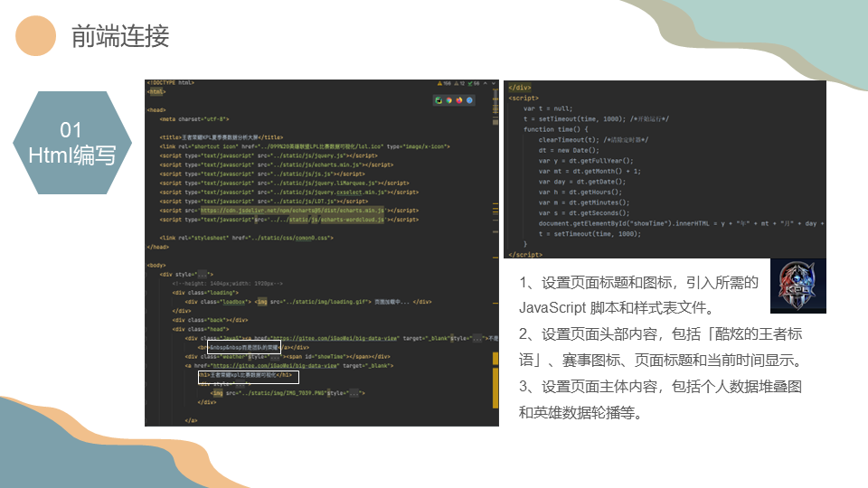
Task: Click the div class head line
Action: coord(201,329)
